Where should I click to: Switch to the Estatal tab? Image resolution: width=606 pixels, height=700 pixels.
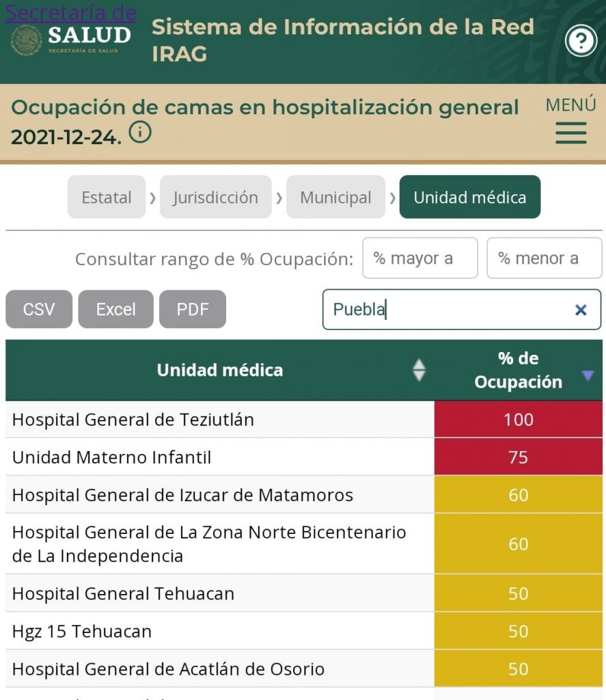(x=107, y=198)
